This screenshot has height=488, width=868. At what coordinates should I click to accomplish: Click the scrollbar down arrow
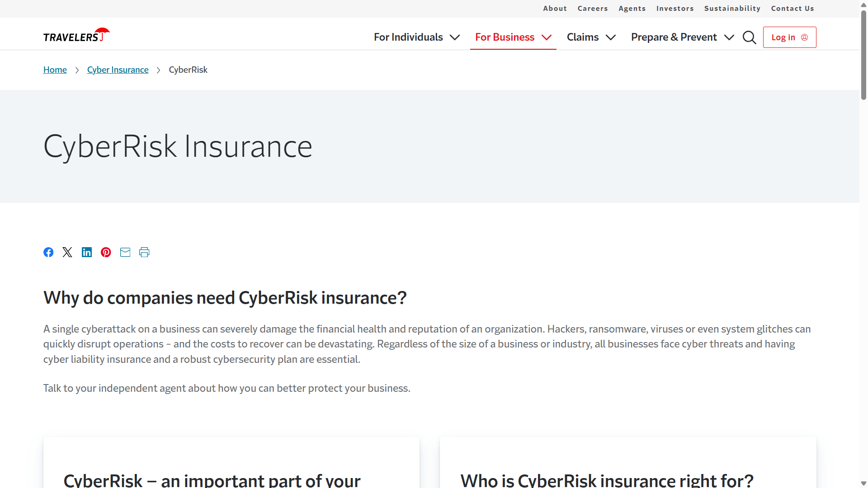(x=863, y=483)
